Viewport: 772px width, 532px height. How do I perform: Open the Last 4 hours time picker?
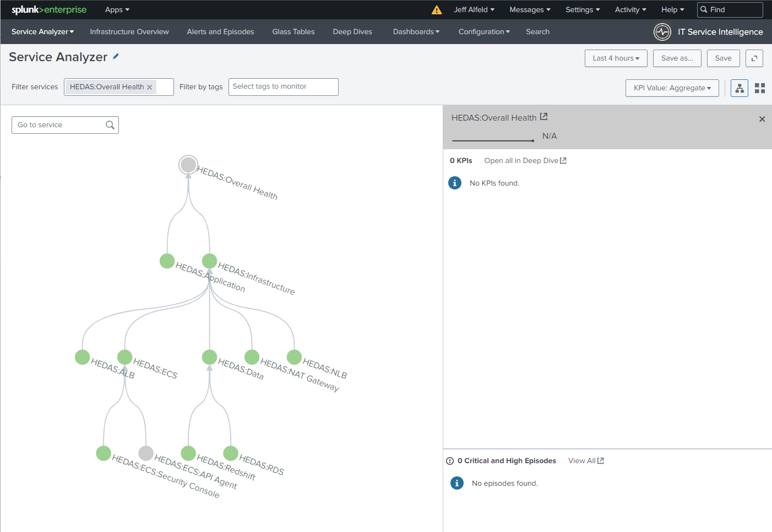pyautogui.click(x=616, y=58)
